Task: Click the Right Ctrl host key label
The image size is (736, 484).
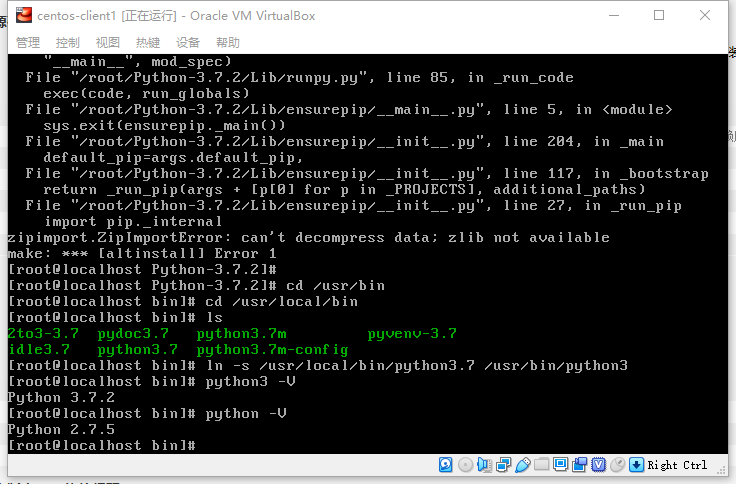Action: pos(677,465)
